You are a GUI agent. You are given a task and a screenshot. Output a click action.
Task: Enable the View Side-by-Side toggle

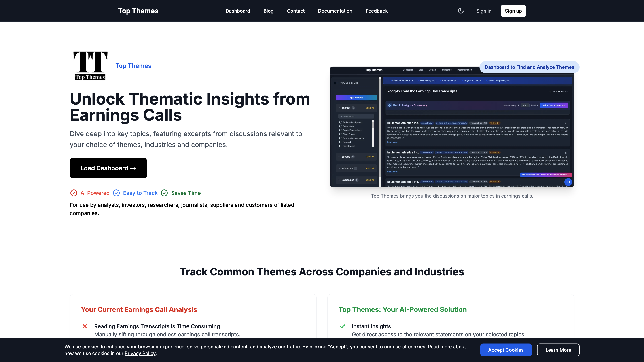click(335, 83)
